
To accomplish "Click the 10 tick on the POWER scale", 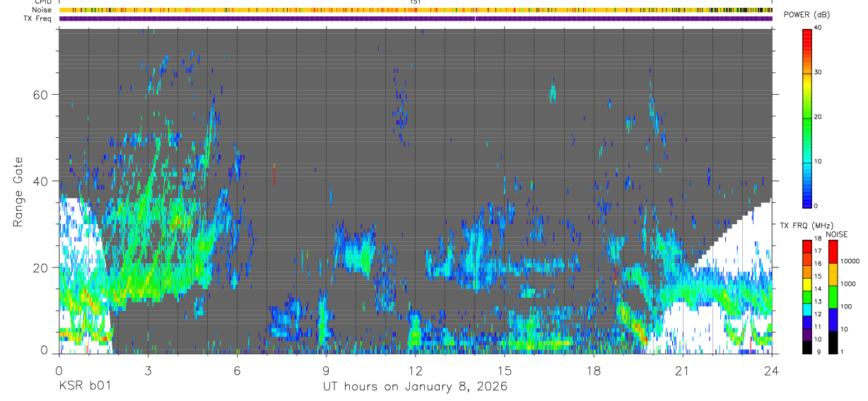I will point(818,162).
